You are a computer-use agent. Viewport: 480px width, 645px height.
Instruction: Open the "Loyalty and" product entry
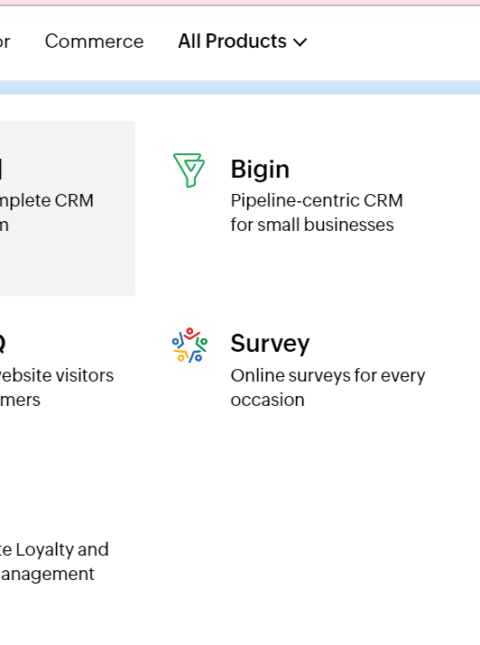pos(54,550)
